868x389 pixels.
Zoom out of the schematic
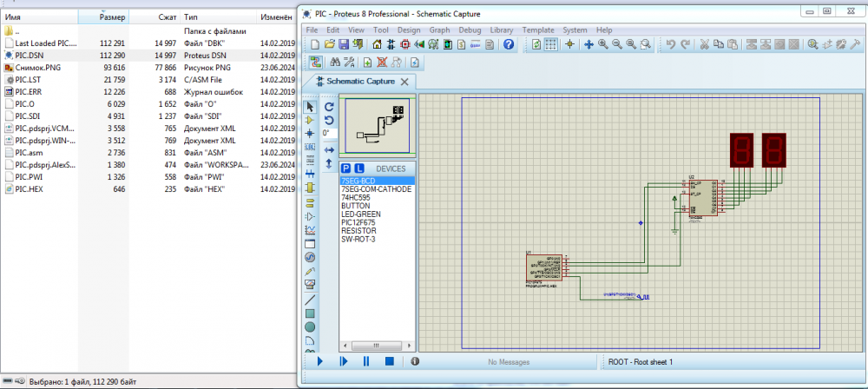click(617, 44)
